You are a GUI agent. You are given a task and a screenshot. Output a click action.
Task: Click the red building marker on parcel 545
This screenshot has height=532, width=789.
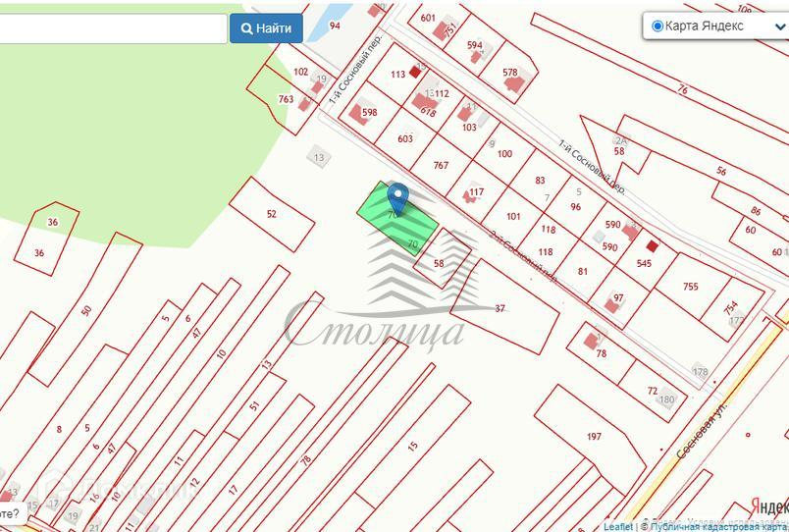pyautogui.click(x=653, y=246)
